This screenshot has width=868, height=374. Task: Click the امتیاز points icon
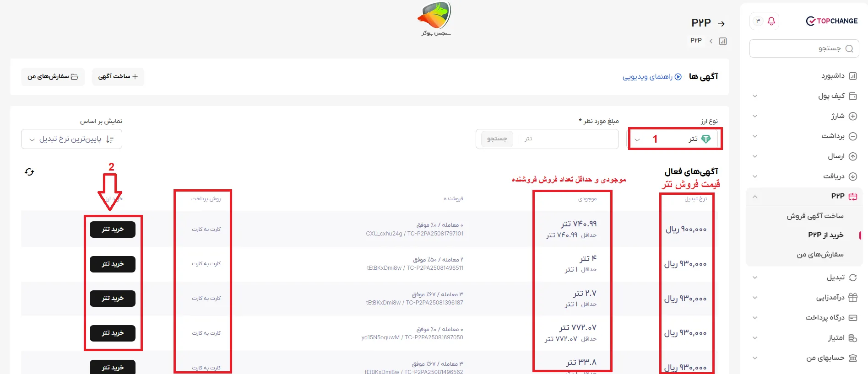[x=853, y=338]
